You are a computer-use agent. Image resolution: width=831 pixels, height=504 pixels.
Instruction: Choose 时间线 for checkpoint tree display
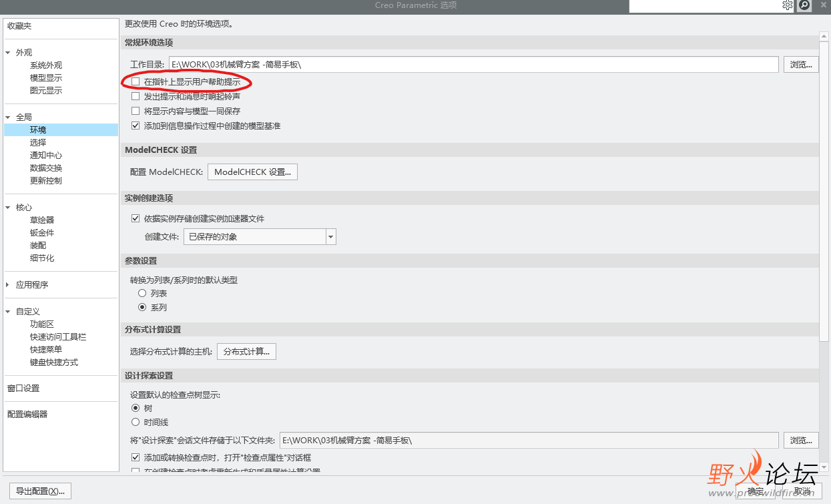[x=135, y=422]
